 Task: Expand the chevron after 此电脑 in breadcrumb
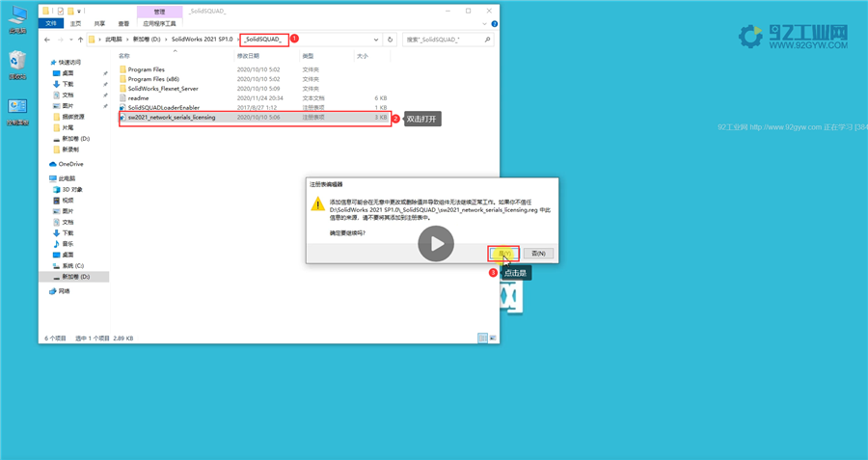127,40
